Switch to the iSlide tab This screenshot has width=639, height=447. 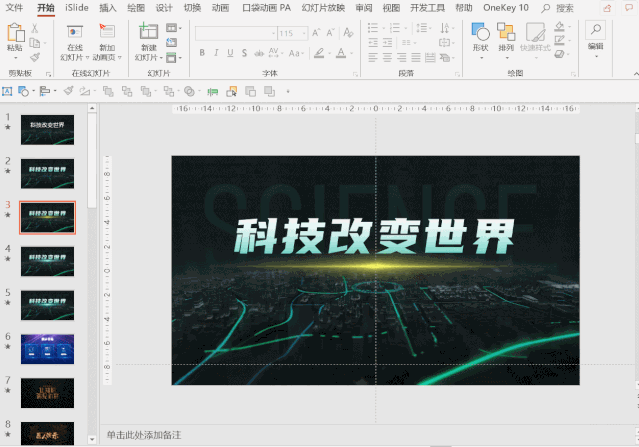[77, 8]
